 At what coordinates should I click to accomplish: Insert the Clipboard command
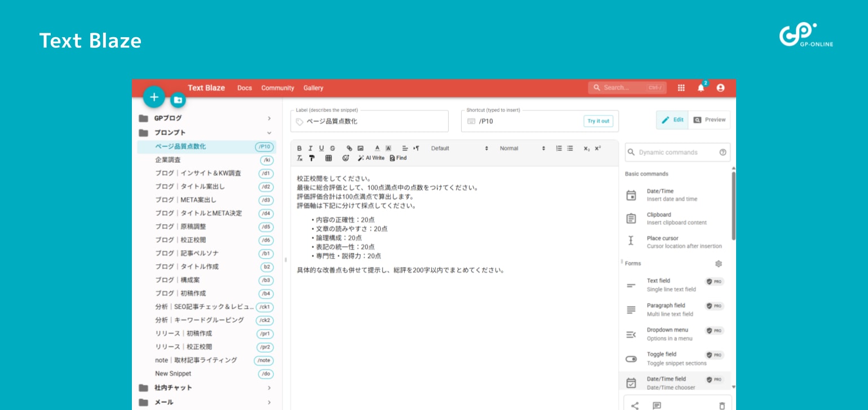click(676, 219)
